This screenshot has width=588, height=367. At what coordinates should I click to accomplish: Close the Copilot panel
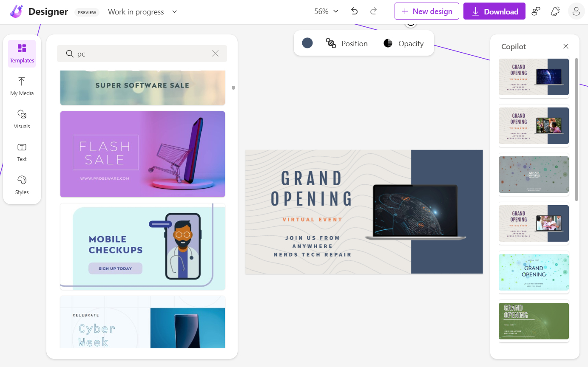click(x=566, y=46)
